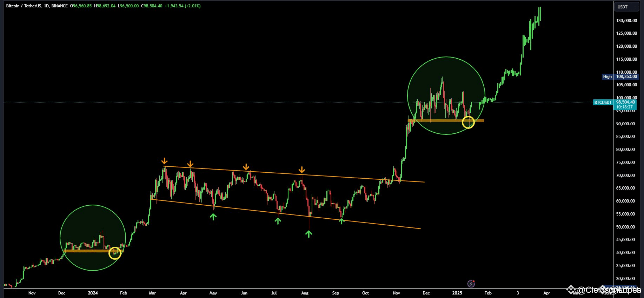Click the Oct label on the time axis
Image resolution: width=644 pixels, height=298 pixels.
365,293
